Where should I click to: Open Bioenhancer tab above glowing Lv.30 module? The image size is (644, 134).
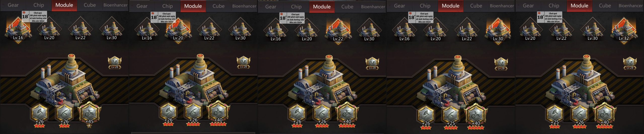point(502,6)
